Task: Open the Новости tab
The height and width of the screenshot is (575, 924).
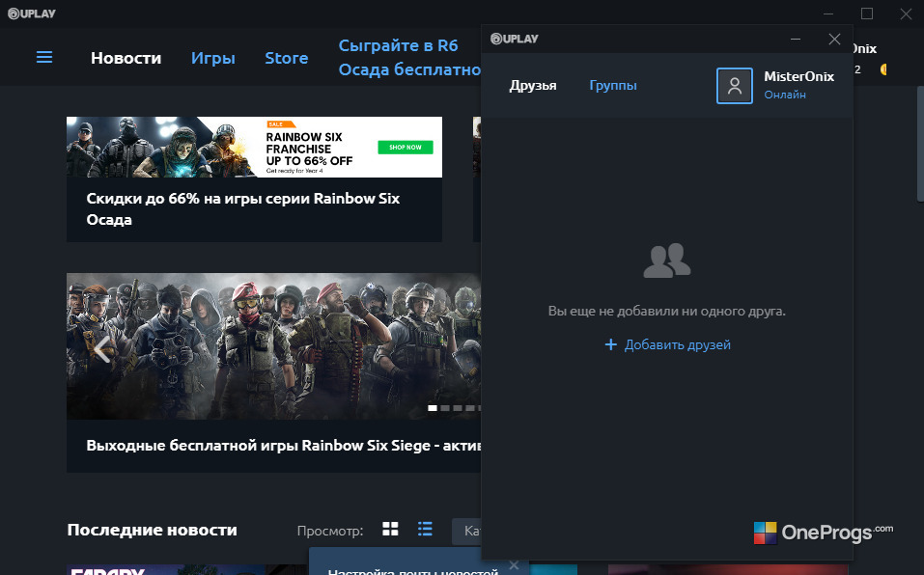Action: [126, 58]
